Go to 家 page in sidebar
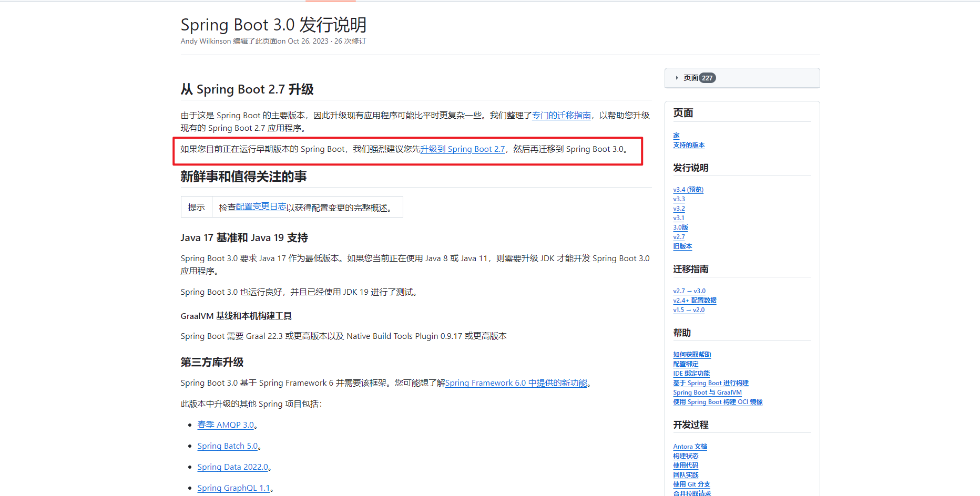 coord(677,136)
